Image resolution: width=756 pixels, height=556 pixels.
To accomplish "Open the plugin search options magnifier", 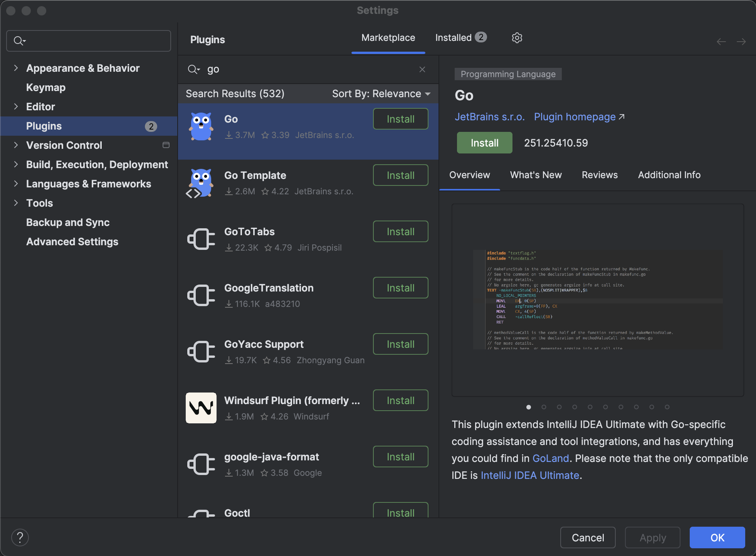I will 193,69.
